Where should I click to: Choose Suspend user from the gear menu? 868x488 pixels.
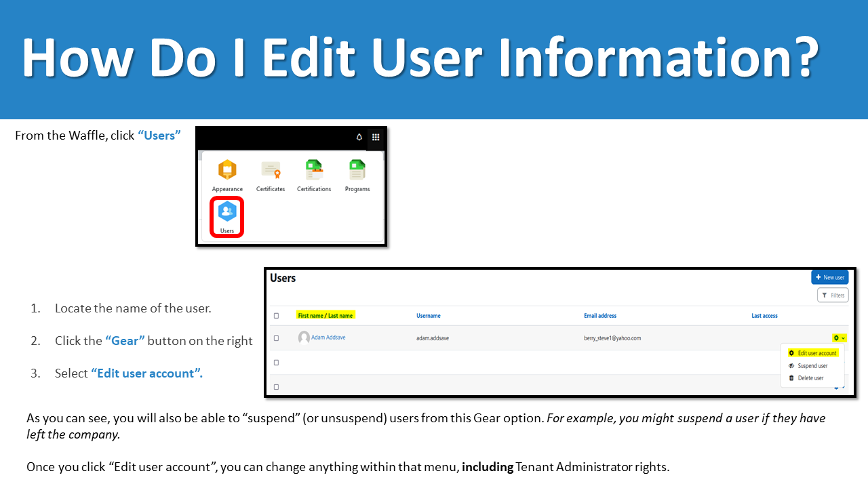click(812, 365)
